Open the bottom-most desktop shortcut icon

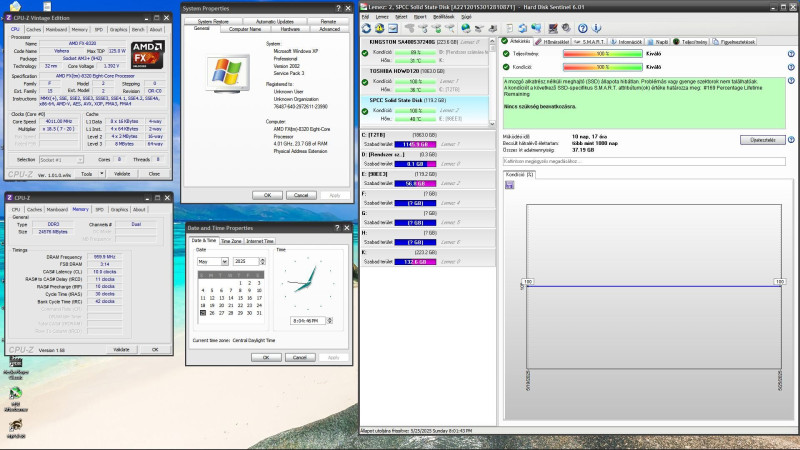pyautogui.click(x=16, y=428)
